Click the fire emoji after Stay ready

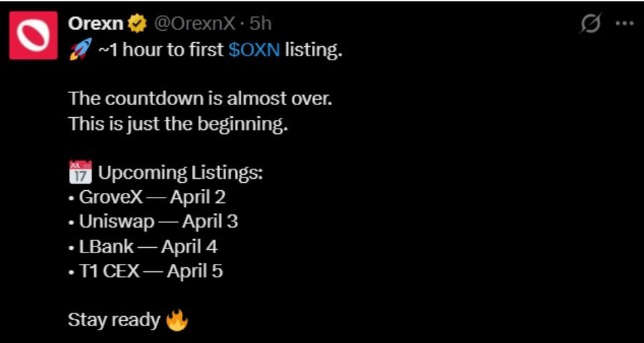point(177,320)
